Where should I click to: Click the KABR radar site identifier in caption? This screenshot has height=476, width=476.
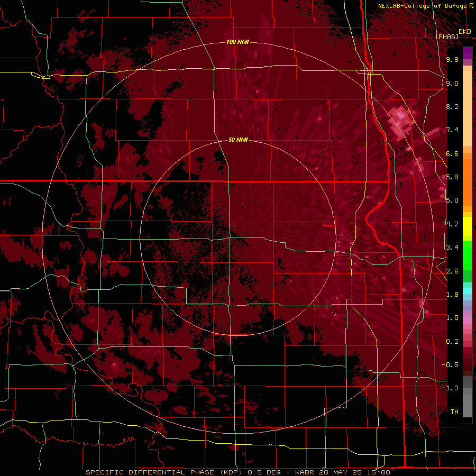tap(305, 472)
